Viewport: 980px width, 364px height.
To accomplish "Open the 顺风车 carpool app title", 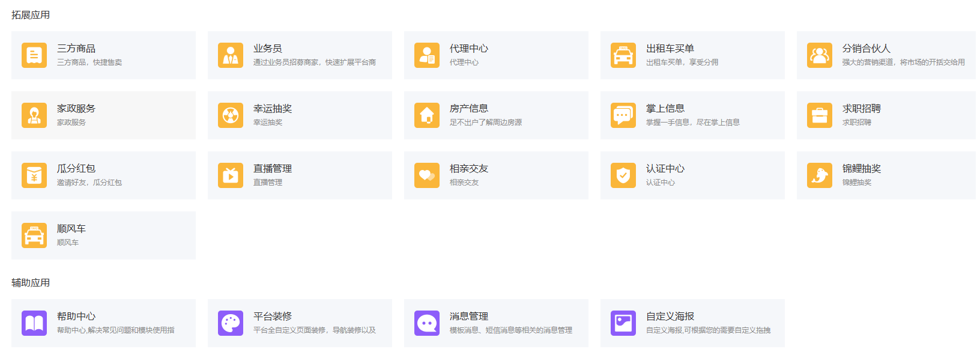I will tap(71, 229).
